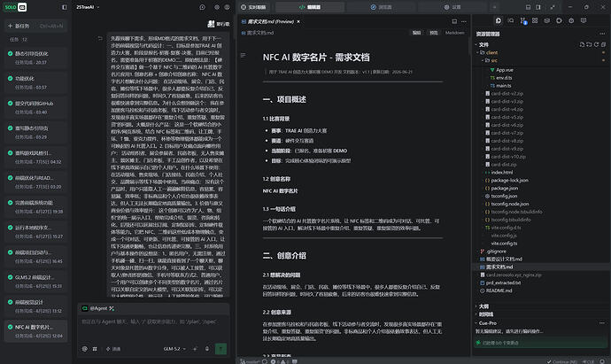Collapse the task list sidebar panel icon

click(x=65, y=7)
